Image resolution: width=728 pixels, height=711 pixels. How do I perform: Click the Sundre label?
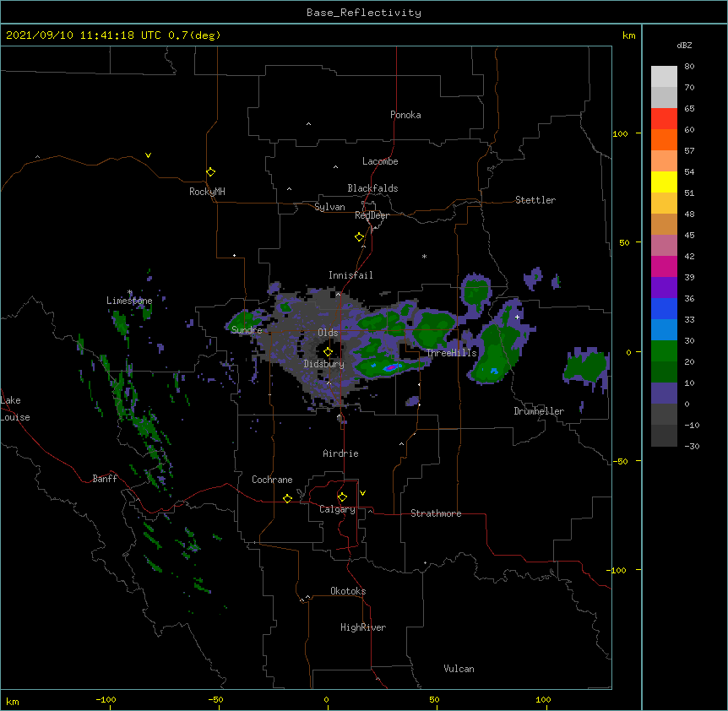coord(247,330)
